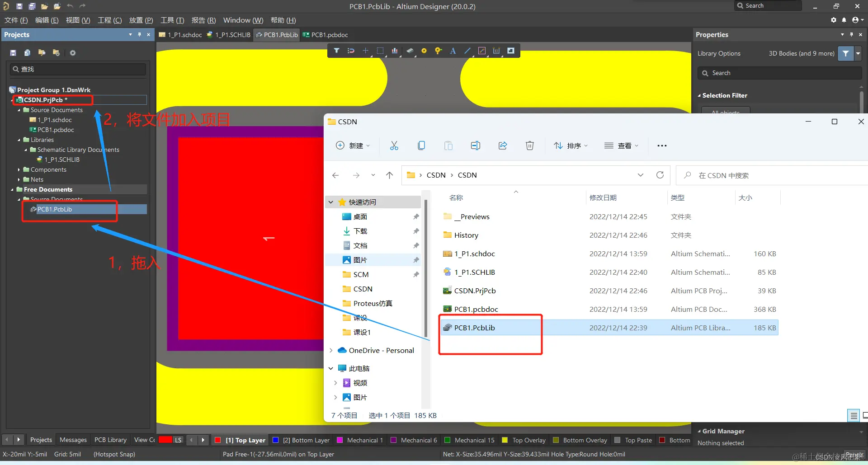Viewport: 868px width, 465px height.
Task: Collapse the CSDN.PrjPcb project node
Action: tap(12, 100)
